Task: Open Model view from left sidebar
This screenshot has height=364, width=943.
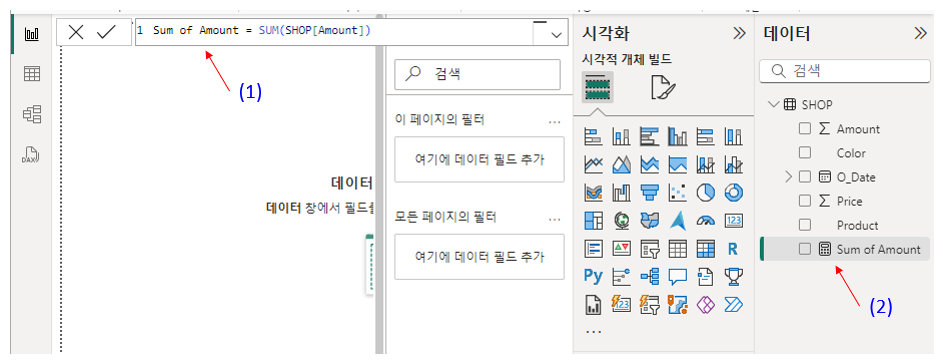Action: click(31, 114)
